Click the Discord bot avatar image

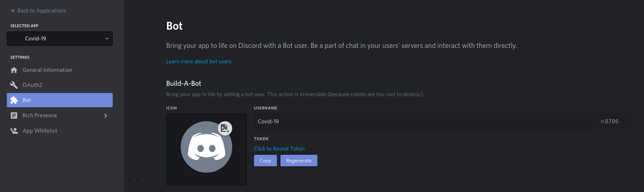point(206,147)
